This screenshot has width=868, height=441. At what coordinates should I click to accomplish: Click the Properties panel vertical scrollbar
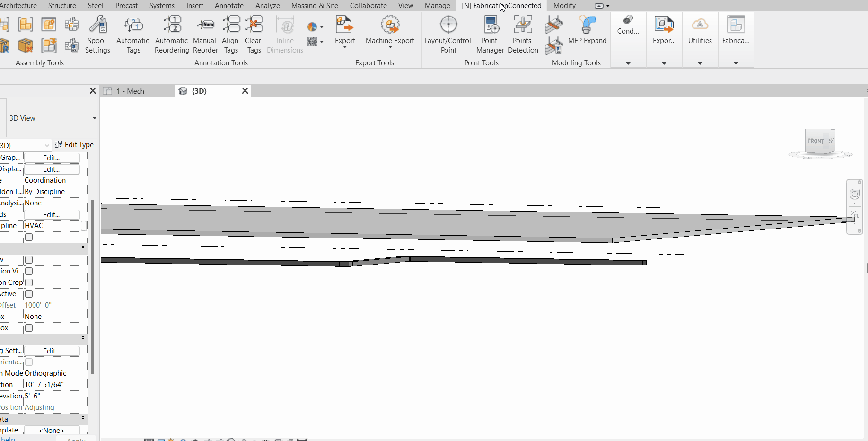pos(93,286)
